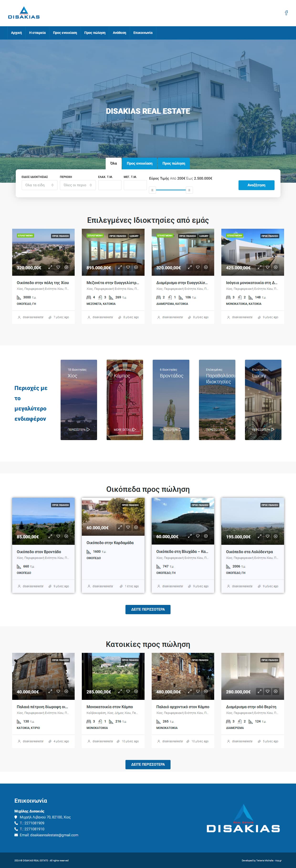Click the DISAKIAS logo in the header
The height and width of the screenshot is (868, 296).
(24, 13)
